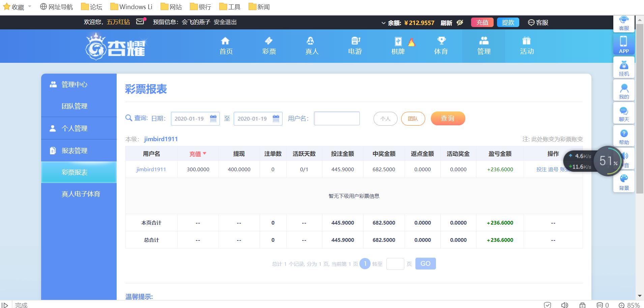Open the start date calendar picker
This screenshot has height=308, width=644.
[x=213, y=119]
